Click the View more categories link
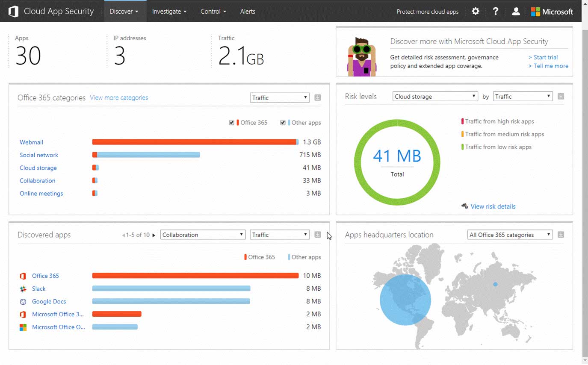The width and height of the screenshot is (588, 365). (x=119, y=98)
